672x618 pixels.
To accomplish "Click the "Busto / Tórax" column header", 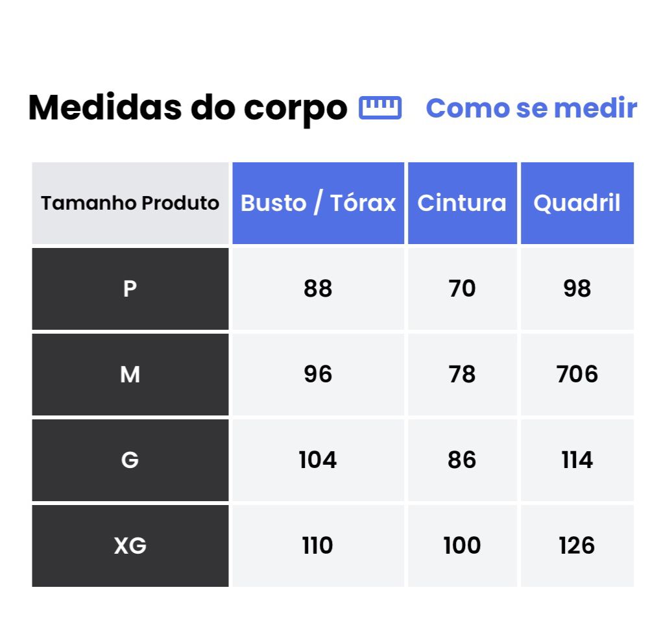I will click(x=318, y=203).
